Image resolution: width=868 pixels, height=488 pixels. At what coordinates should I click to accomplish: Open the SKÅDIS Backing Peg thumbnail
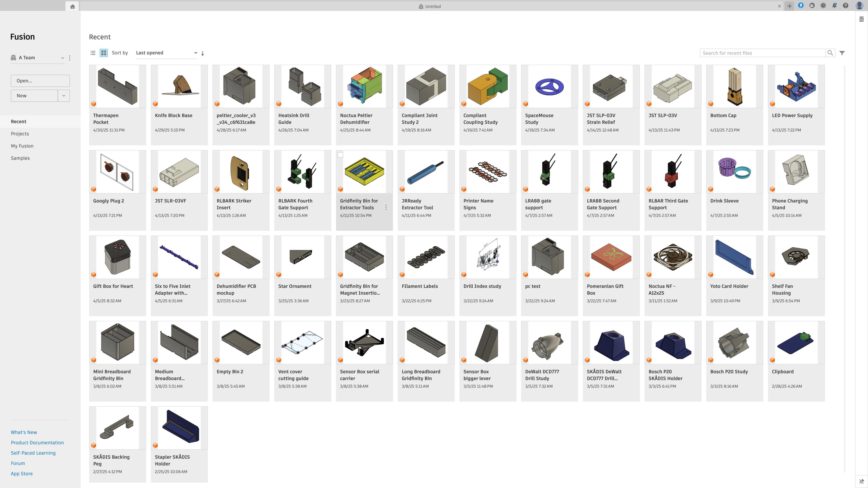[x=118, y=428]
